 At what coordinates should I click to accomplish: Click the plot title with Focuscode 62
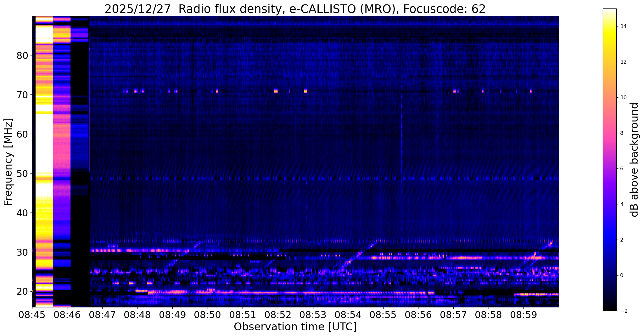pos(295,9)
